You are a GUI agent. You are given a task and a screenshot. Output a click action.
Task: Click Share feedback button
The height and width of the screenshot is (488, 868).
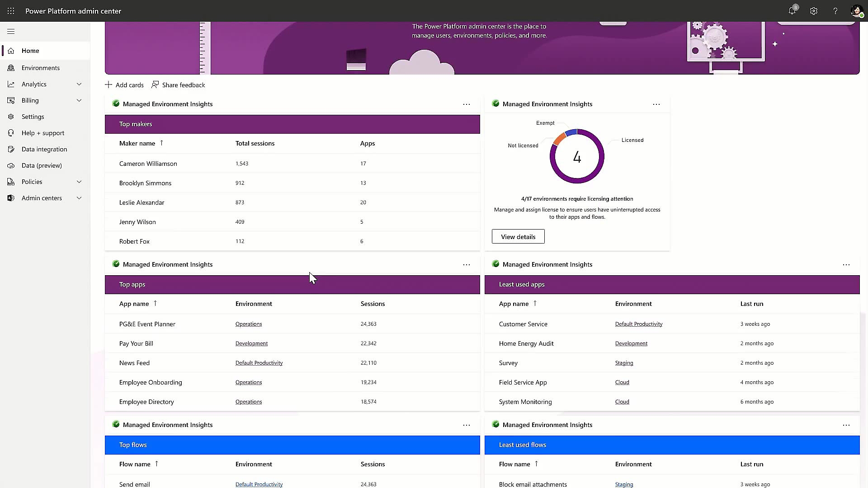point(178,84)
